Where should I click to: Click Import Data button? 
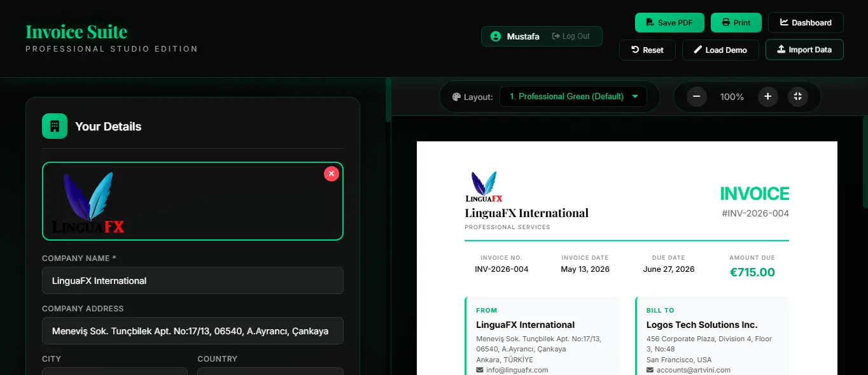(x=804, y=50)
